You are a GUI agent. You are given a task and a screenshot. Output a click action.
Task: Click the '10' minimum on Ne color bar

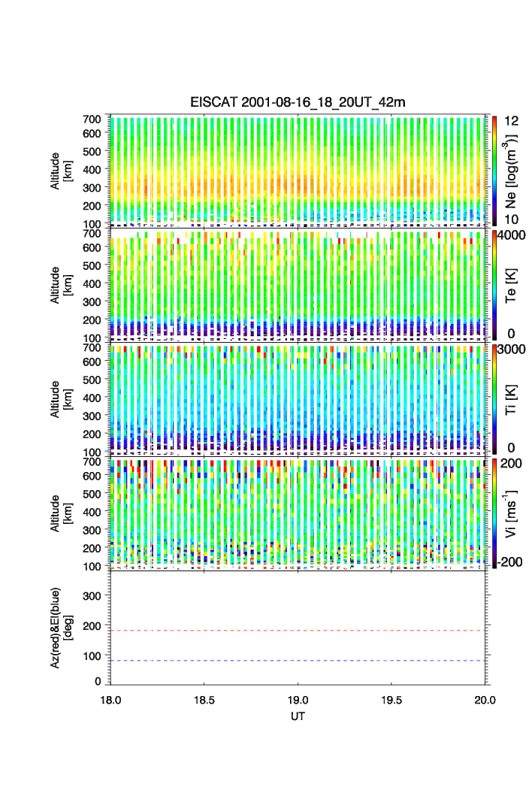(x=511, y=219)
